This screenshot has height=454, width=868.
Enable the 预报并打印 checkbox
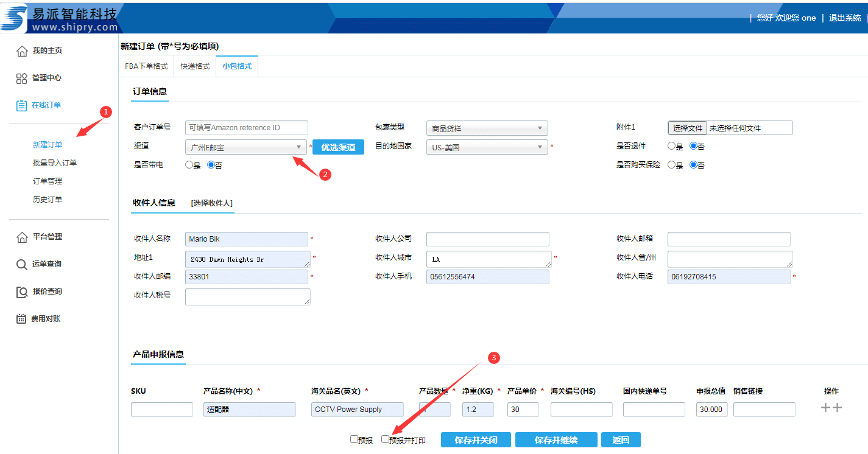pos(385,439)
